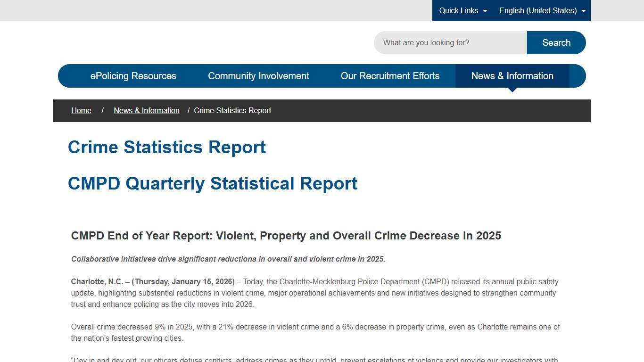Image resolution: width=644 pixels, height=362 pixels.
Task: Open News & Information via the breadcrumb
Action: click(x=147, y=110)
